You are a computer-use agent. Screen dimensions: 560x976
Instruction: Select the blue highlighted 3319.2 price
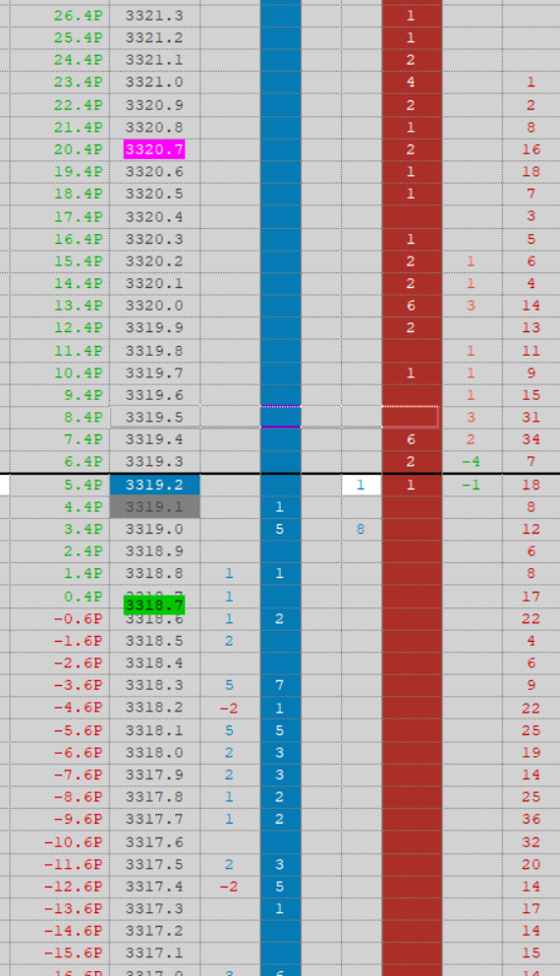[x=155, y=485]
